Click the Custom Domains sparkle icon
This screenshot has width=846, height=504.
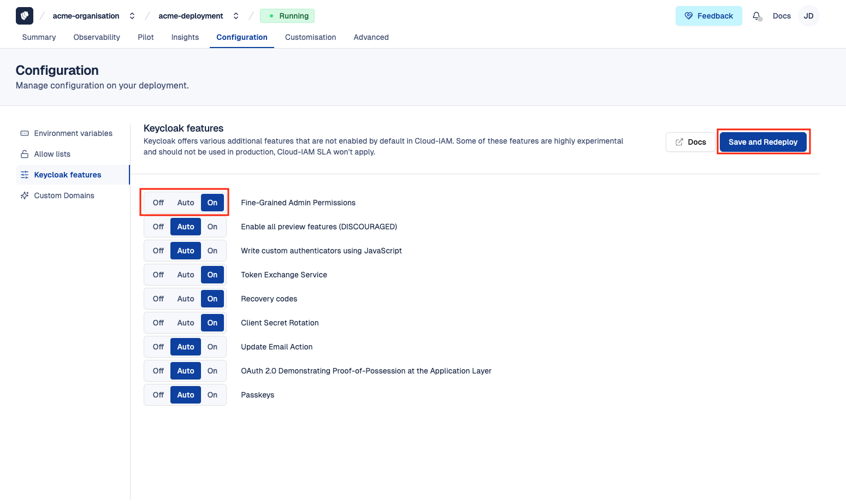pos(25,195)
